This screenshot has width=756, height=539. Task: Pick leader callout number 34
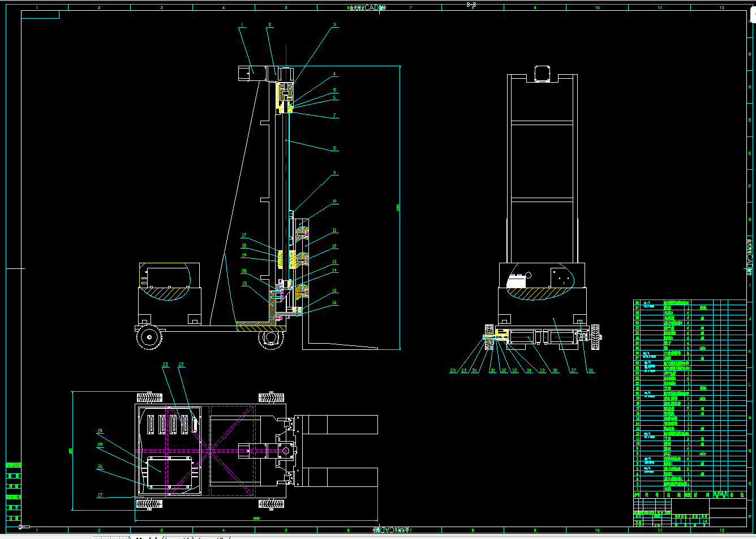(x=529, y=370)
